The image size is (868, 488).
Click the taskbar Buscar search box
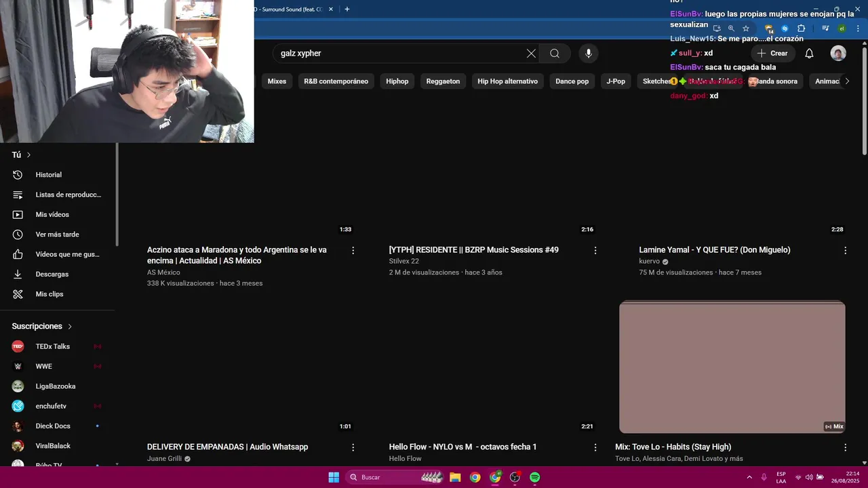(395, 478)
